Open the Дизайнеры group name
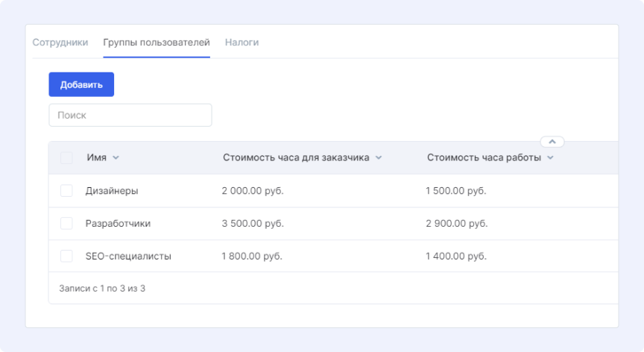This screenshot has width=644, height=352. [112, 191]
